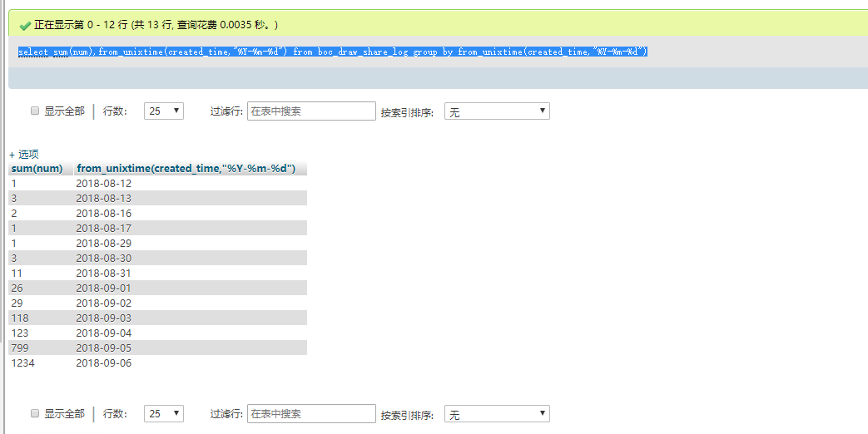
Task: Select the date cell 2018-09-04
Action: pos(104,333)
